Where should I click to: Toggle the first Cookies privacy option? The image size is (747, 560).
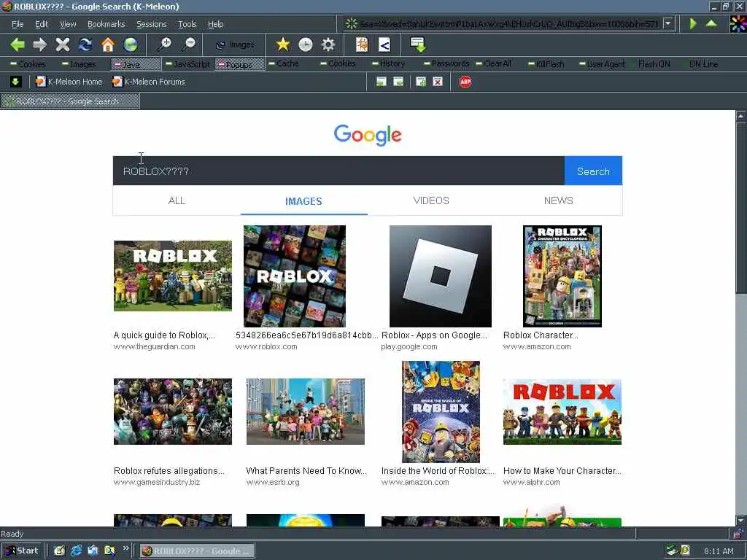point(28,64)
